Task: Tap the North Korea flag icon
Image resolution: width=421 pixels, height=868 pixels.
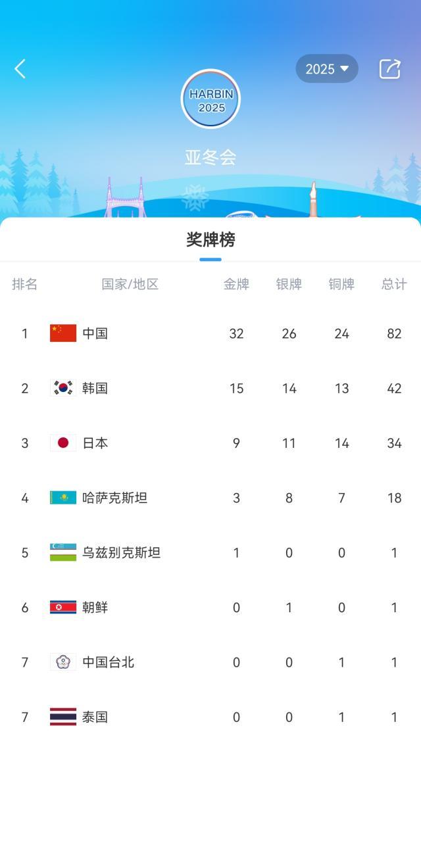Action: (63, 608)
